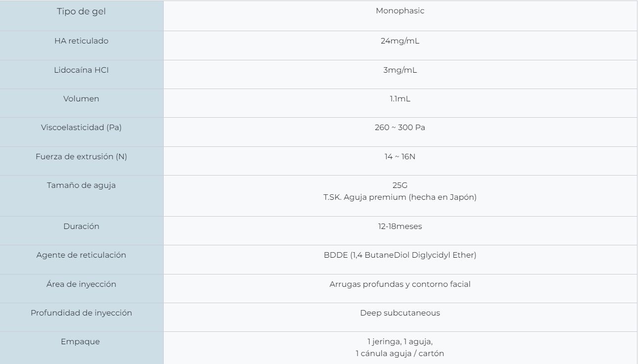Select the '24mg/mL' value
Image resolution: width=638 pixels, height=364 pixels.
tap(400, 41)
